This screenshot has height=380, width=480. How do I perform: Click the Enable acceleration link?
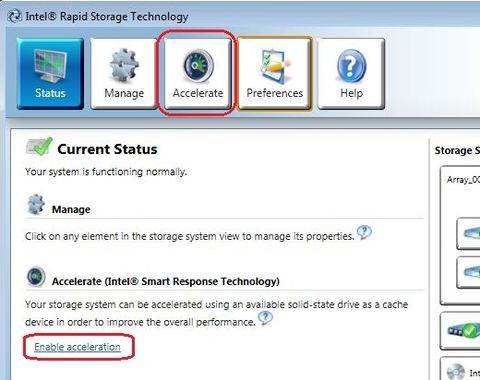click(77, 347)
